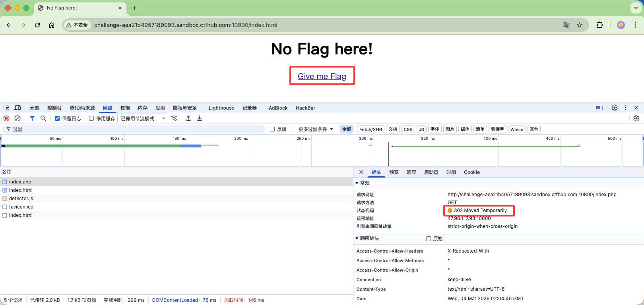The height and width of the screenshot is (305, 644).
Task: Click the import HAR upload icon
Action: [188, 118]
